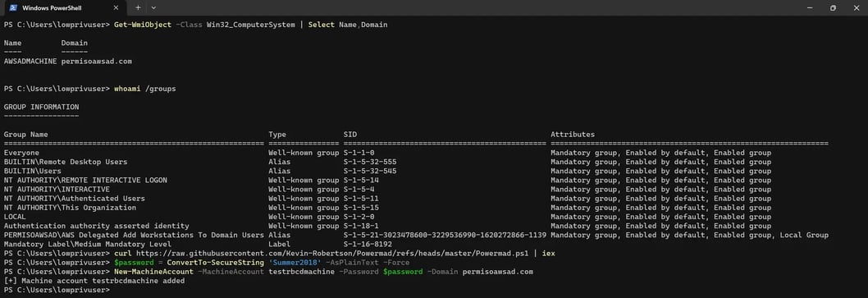Click the LOCAL group entry
Viewport: 868px width, 298px height.
pos(15,217)
